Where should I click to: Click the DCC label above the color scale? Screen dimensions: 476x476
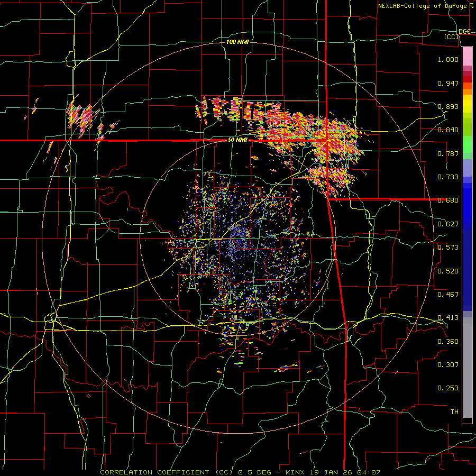(464, 32)
